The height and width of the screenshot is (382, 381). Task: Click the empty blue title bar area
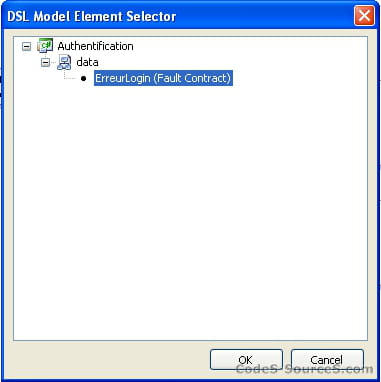tap(265, 16)
